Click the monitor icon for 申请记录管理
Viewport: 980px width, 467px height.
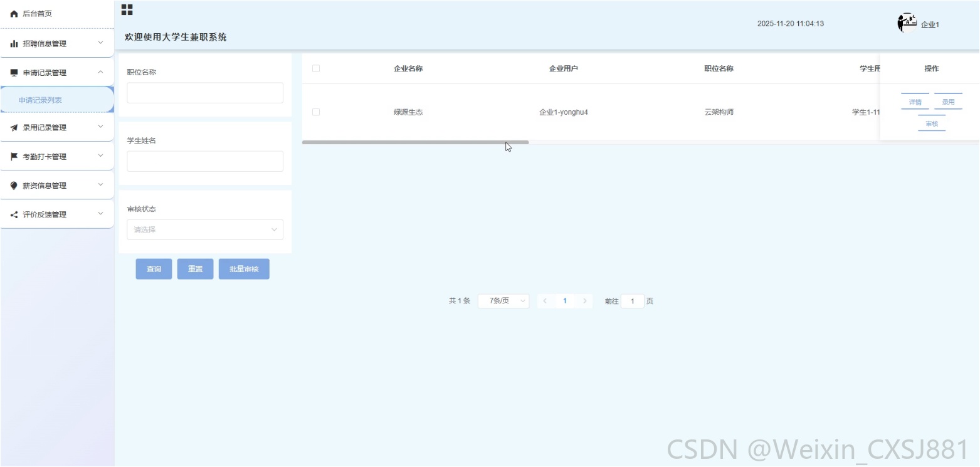(x=14, y=73)
